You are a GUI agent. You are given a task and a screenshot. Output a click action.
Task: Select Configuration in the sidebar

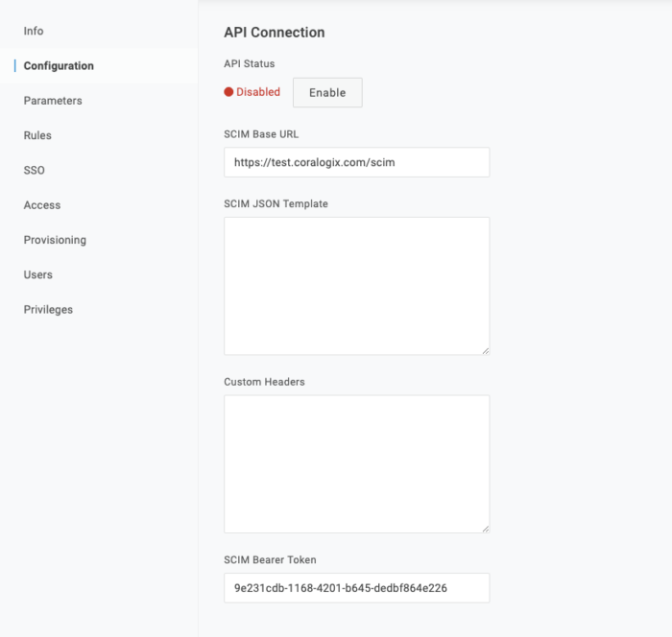coord(59,65)
